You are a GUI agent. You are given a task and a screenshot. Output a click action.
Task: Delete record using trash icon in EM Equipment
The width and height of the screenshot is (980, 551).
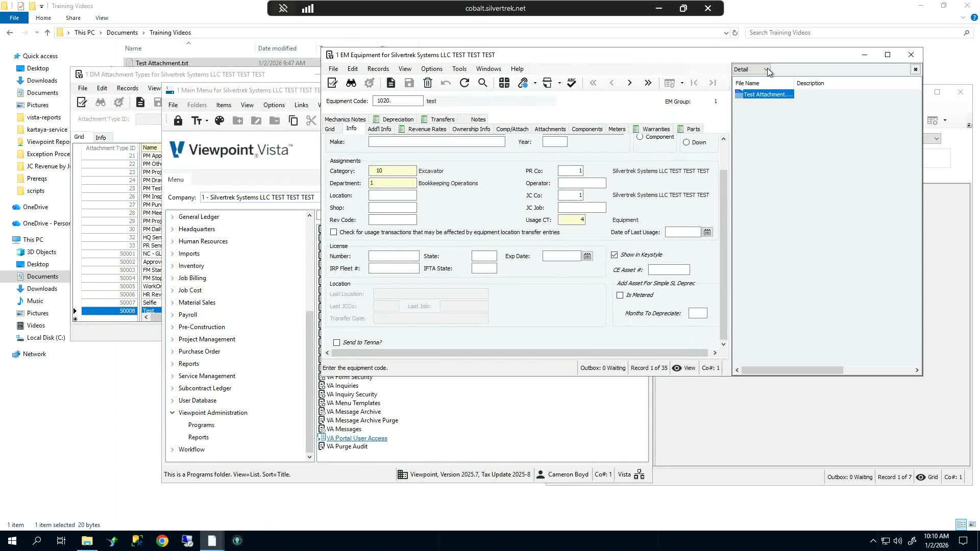tap(428, 83)
